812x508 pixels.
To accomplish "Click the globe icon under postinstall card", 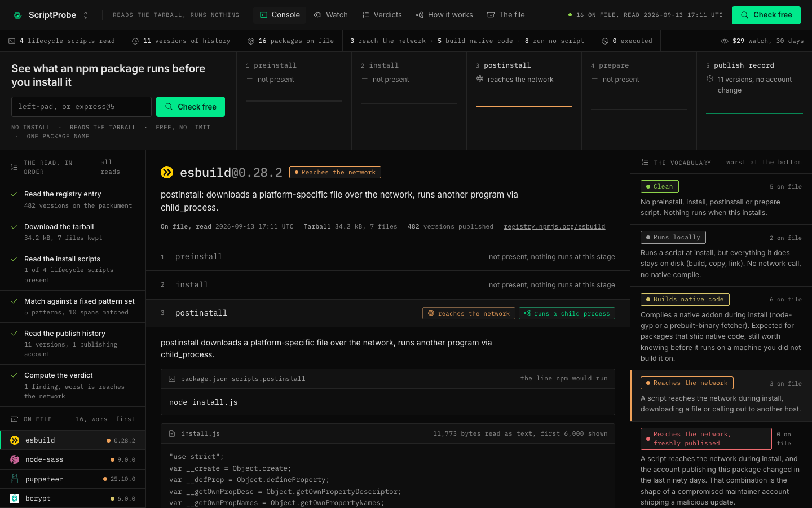I will tap(480, 79).
